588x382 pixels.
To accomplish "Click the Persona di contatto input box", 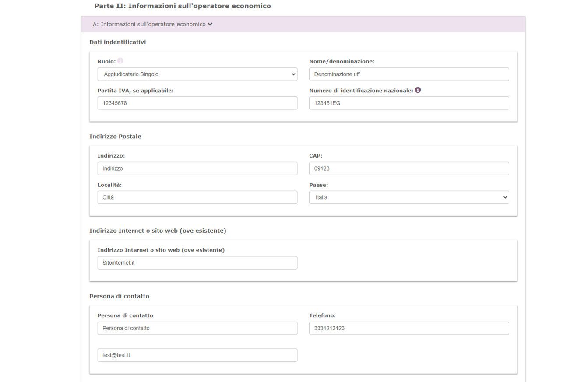I will [x=197, y=328].
